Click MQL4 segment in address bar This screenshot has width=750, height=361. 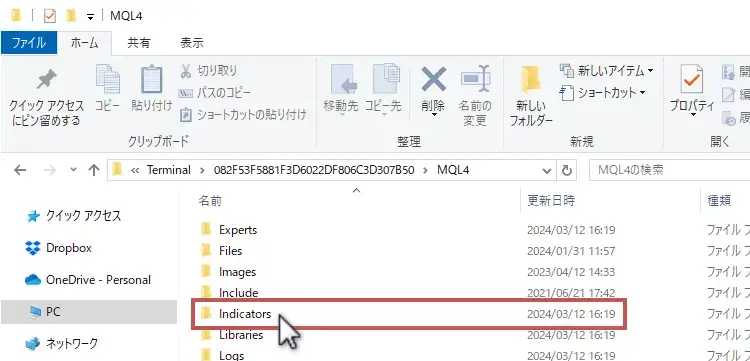tap(453, 170)
